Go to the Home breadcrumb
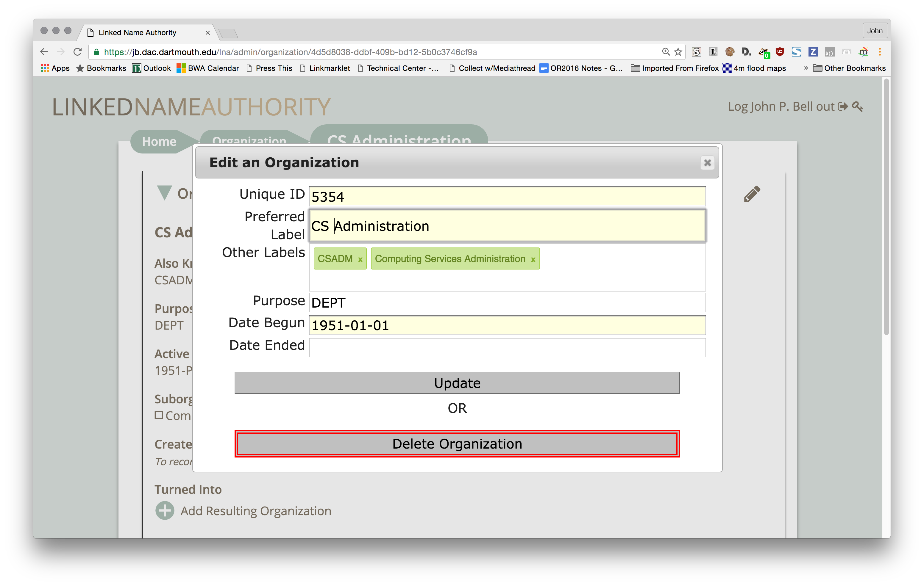Viewport: 924px width, 586px height. pos(159,142)
